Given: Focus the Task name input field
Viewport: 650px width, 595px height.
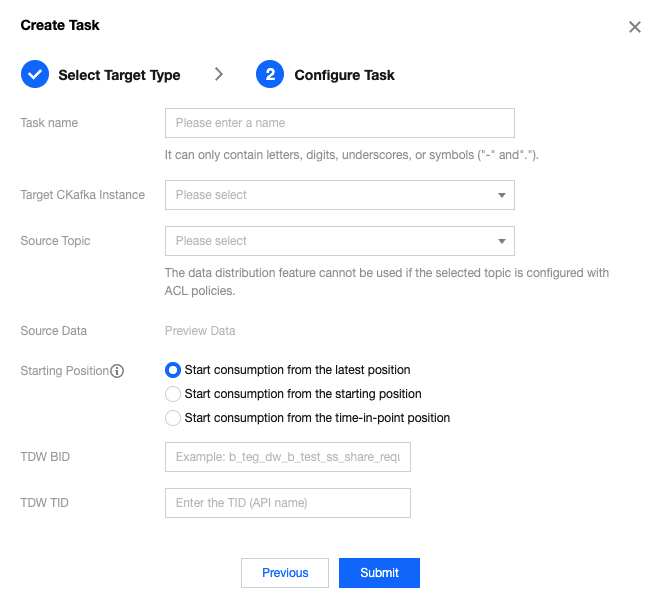Looking at the screenshot, I should point(340,123).
